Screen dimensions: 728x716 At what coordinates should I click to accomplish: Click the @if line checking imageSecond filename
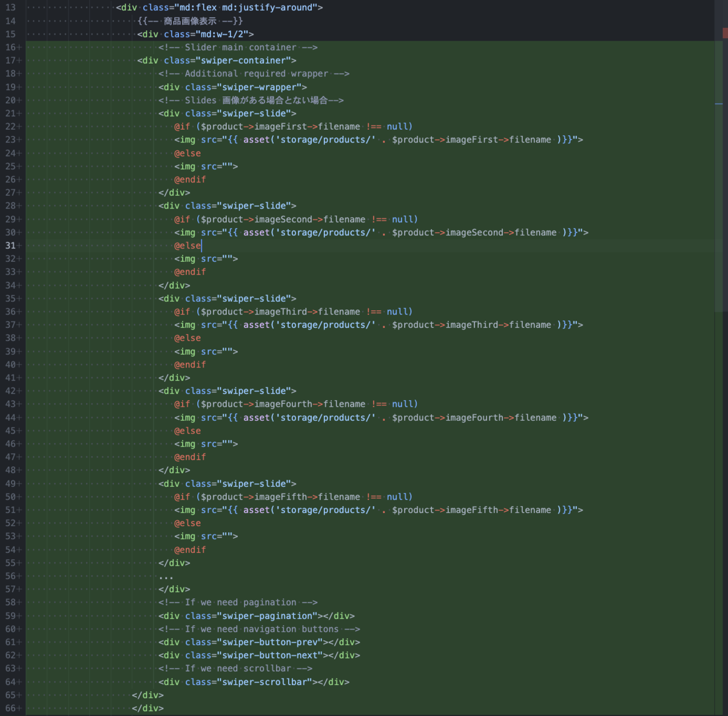(x=296, y=219)
